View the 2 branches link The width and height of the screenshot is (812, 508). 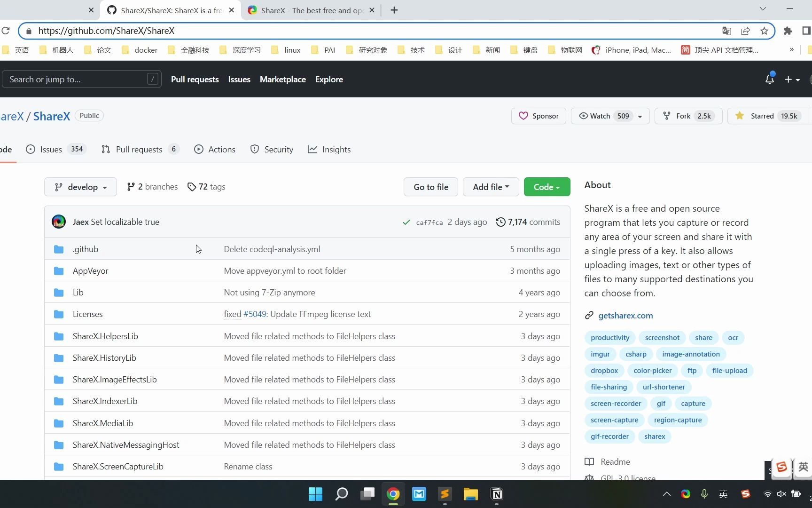point(152,187)
